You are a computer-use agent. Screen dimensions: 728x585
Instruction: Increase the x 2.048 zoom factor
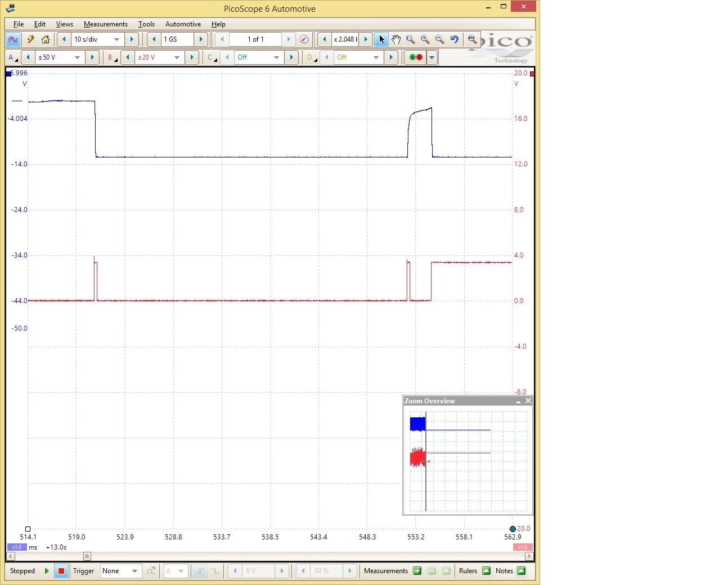[x=366, y=39]
